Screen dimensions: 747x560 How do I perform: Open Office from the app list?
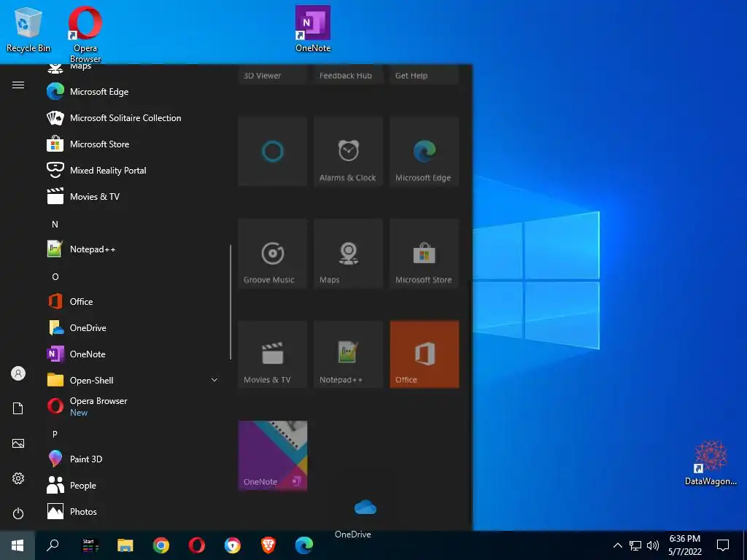pos(133,301)
